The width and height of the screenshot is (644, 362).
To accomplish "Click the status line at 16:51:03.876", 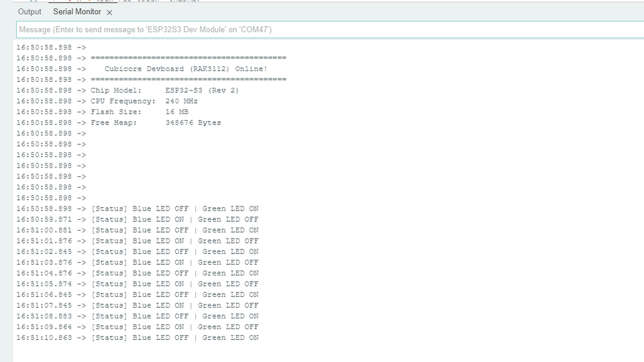I will pyautogui.click(x=137, y=262).
